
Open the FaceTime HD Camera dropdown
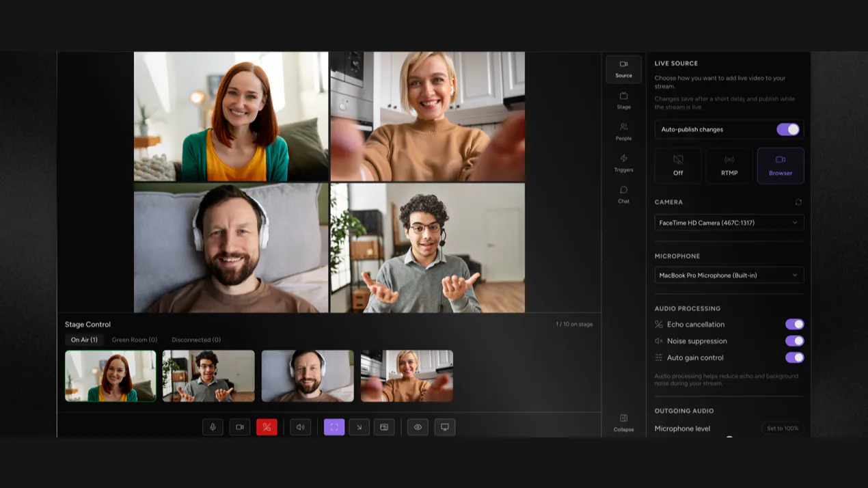tap(729, 223)
